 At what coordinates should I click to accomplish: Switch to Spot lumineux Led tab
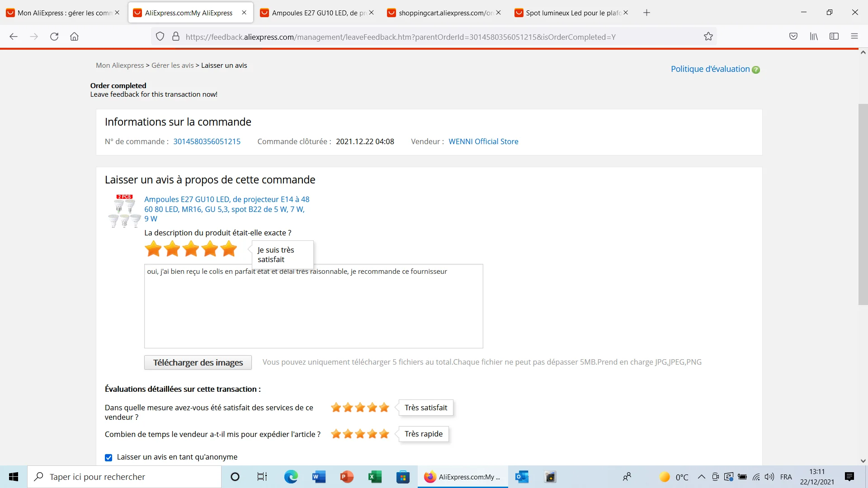click(572, 13)
